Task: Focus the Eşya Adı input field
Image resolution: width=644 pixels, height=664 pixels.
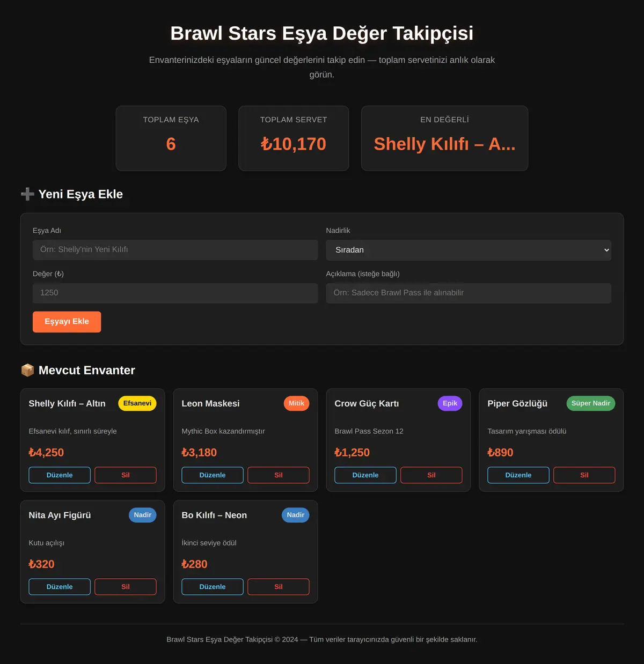Action: [x=175, y=250]
